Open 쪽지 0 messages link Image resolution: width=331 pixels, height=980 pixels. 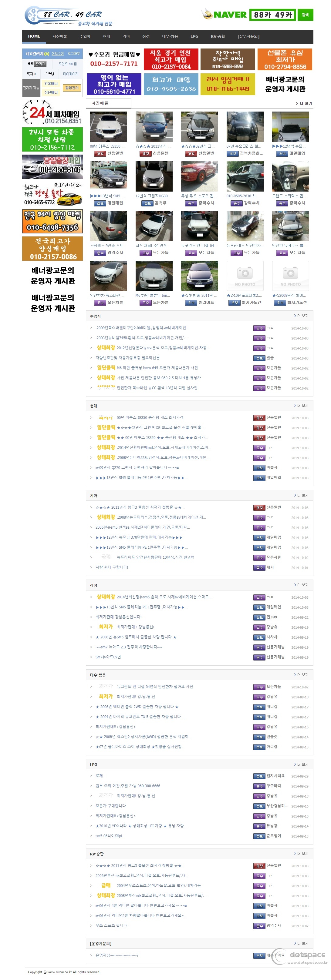coord(31,74)
